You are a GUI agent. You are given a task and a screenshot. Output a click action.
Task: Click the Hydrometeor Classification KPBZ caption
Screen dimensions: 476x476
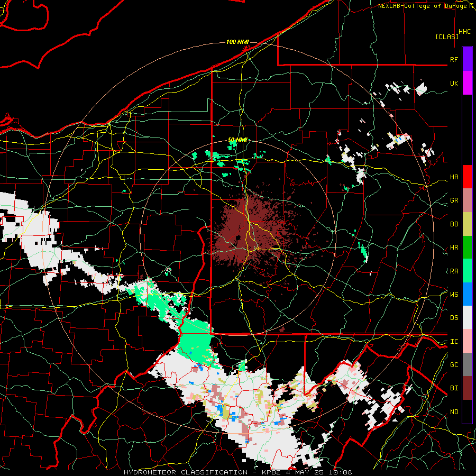[x=237, y=472]
